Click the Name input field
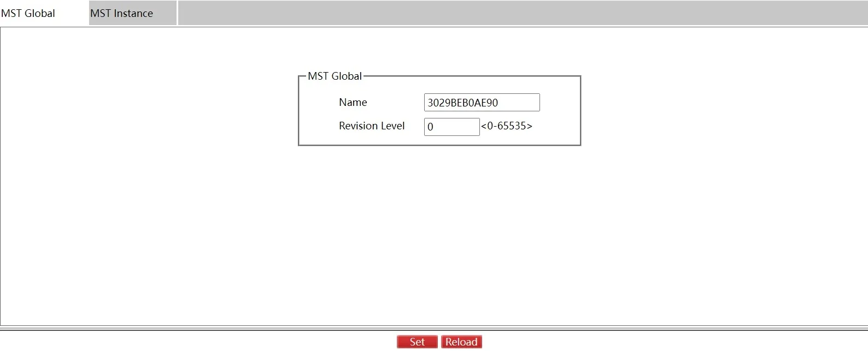The image size is (868, 351). pos(482,103)
